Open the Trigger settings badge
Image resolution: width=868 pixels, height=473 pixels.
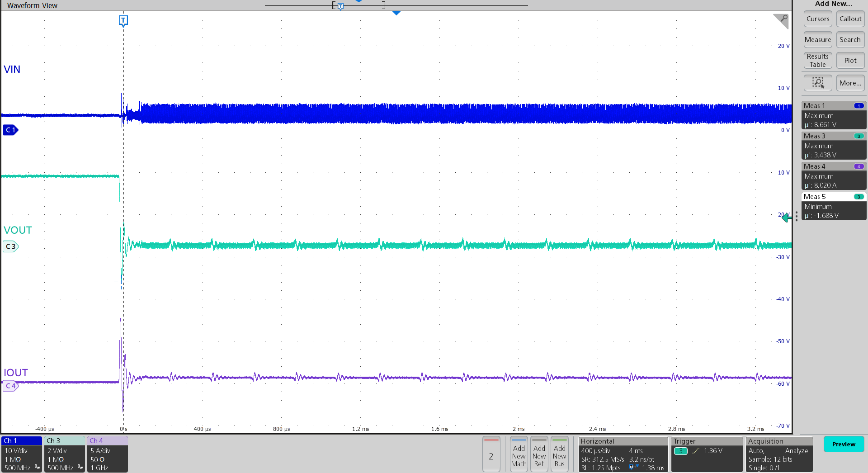coord(707,454)
